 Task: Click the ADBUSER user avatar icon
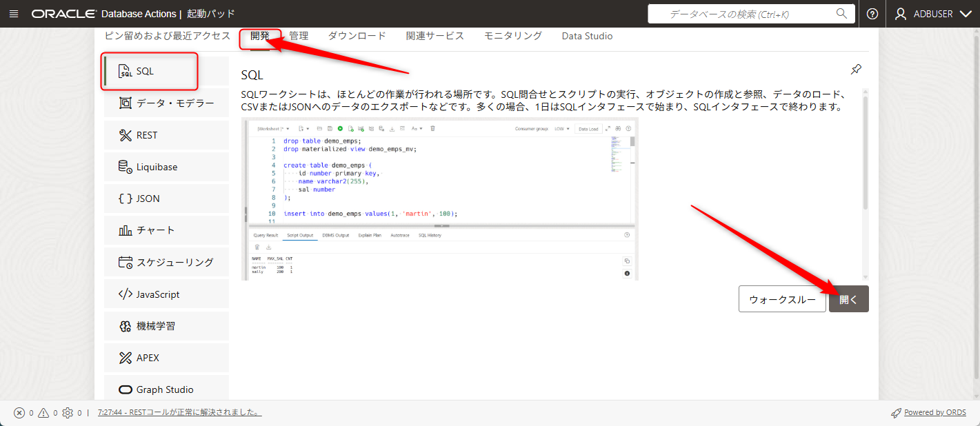click(x=901, y=14)
